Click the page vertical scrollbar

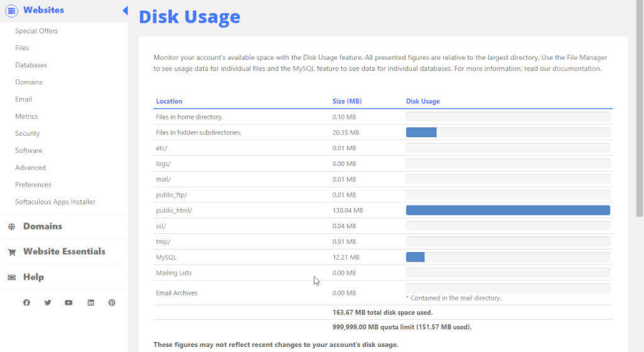[640, 108]
